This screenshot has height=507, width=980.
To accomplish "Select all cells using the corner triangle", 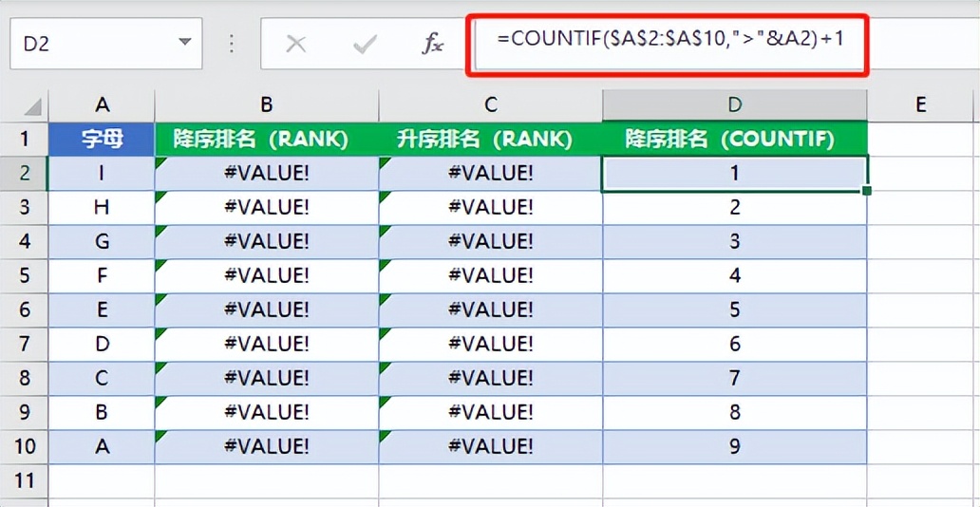I will tap(32, 106).
